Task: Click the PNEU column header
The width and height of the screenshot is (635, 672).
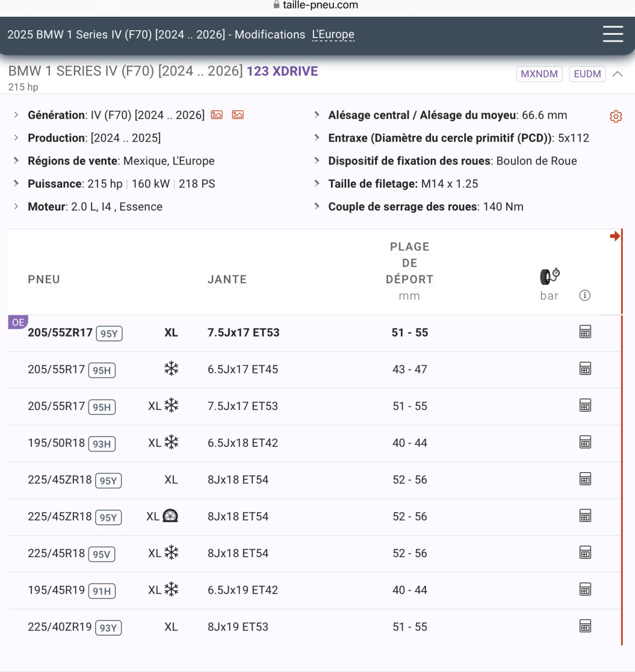Action: [x=44, y=279]
